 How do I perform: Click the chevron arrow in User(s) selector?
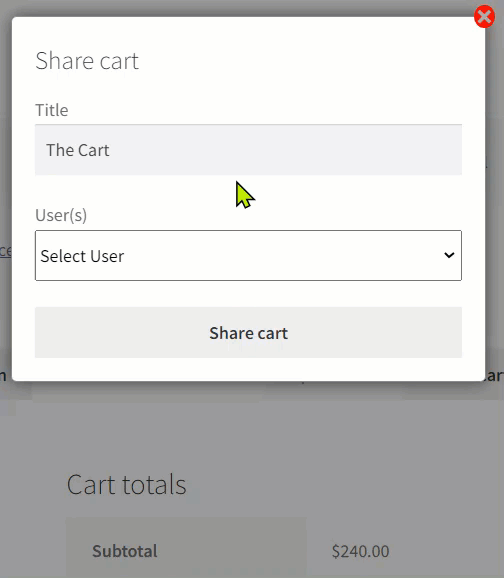(x=449, y=255)
